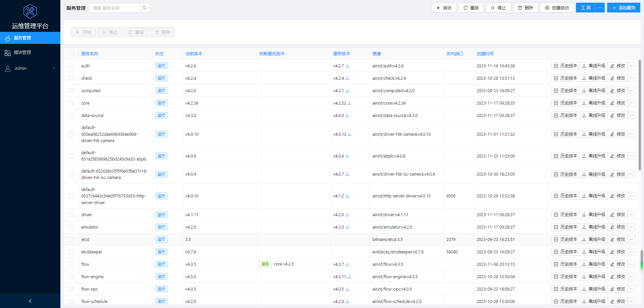The height and width of the screenshot is (308, 644).
Task: Select the auth service checkbox
Action: (x=71, y=66)
